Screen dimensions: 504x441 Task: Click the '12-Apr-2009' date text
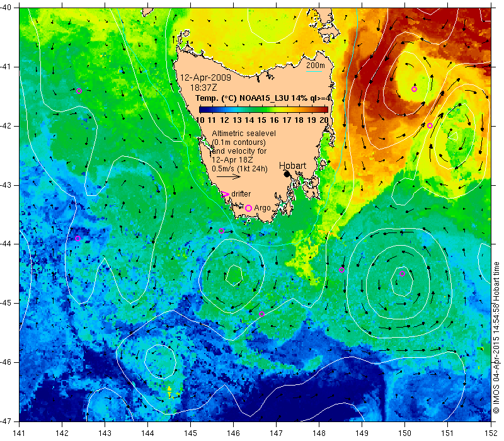tap(205, 77)
